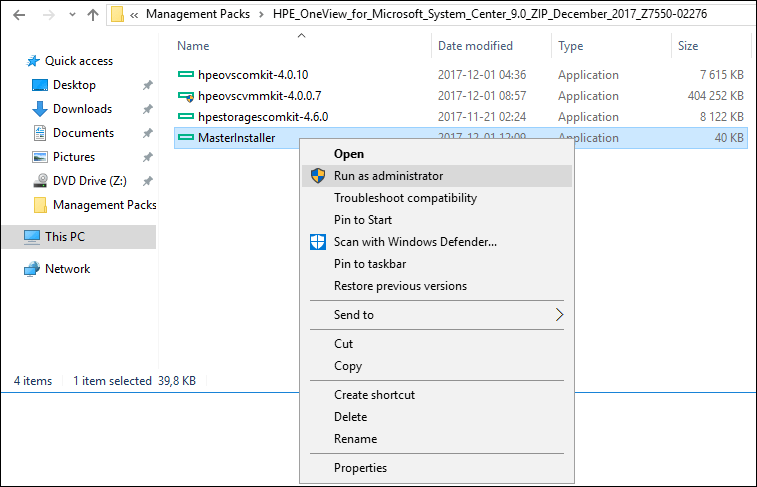The width and height of the screenshot is (757, 487).
Task: Sort files by Name column
Action: pos(193,46)
